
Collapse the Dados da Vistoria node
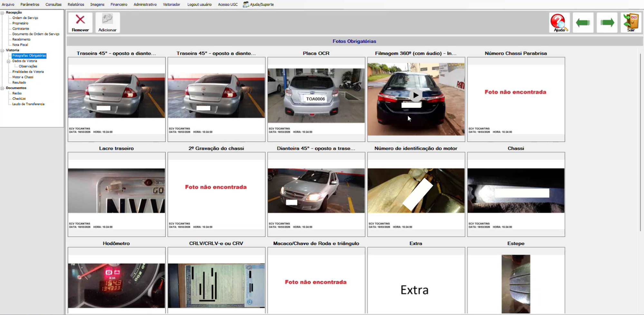click(9, 61)
